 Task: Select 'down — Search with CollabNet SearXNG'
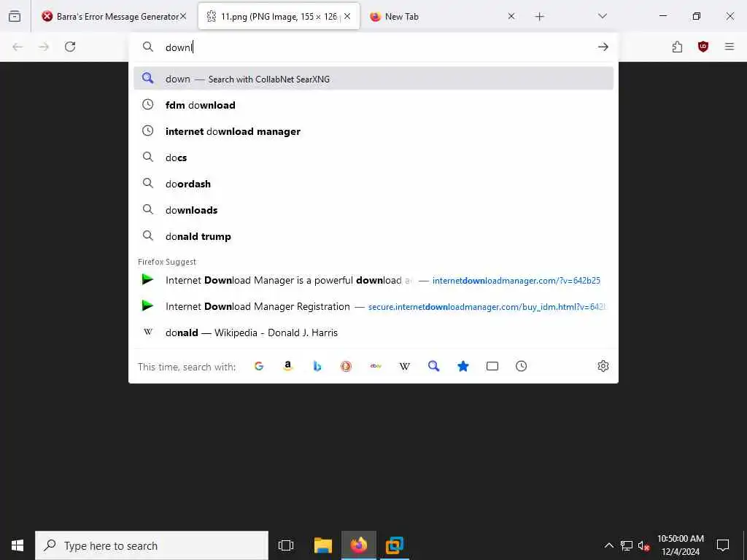click(373, 79)
